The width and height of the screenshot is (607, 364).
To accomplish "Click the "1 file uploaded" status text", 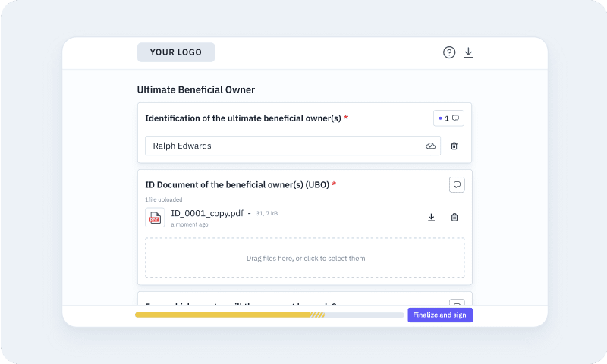I will [163, 199].
